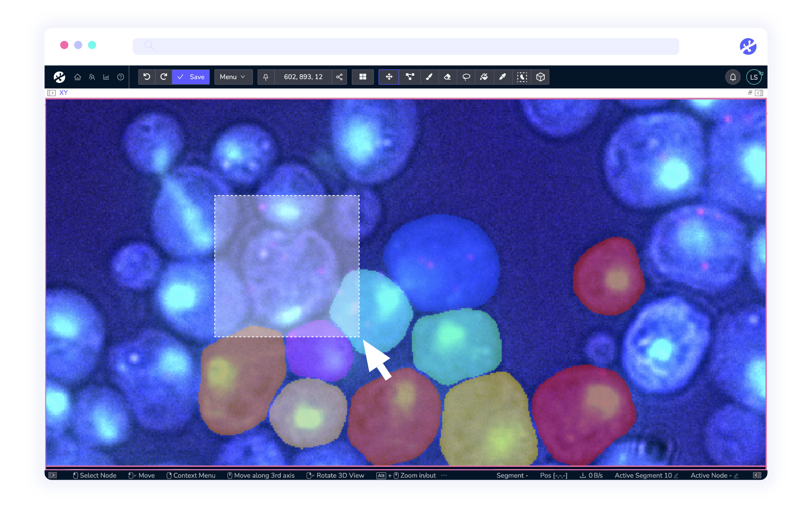Expand more shortcuts ellipsis in status bar
Viewport: 812px width, 508px height.
(444, 475)
